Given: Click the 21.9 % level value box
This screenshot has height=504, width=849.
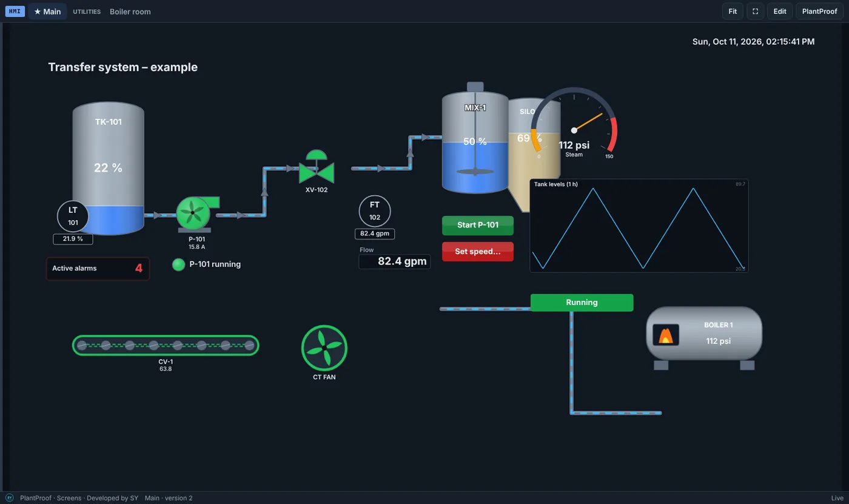Looking at the screenshot, I should [73, 239].
